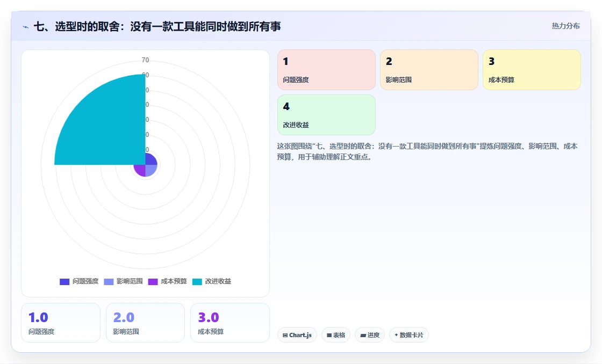The width and height of the screenshot is (602, 364).
Task: Click the section title 七、选型时的取舍
Action: [x=157, y=26]
